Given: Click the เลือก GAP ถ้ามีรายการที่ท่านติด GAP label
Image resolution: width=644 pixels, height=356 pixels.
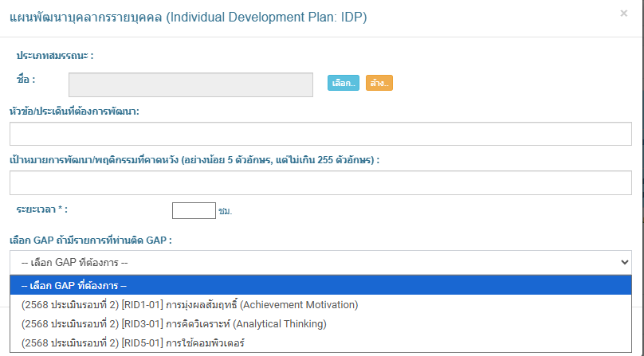Looking at the screenshot, I should pos(91,241).
